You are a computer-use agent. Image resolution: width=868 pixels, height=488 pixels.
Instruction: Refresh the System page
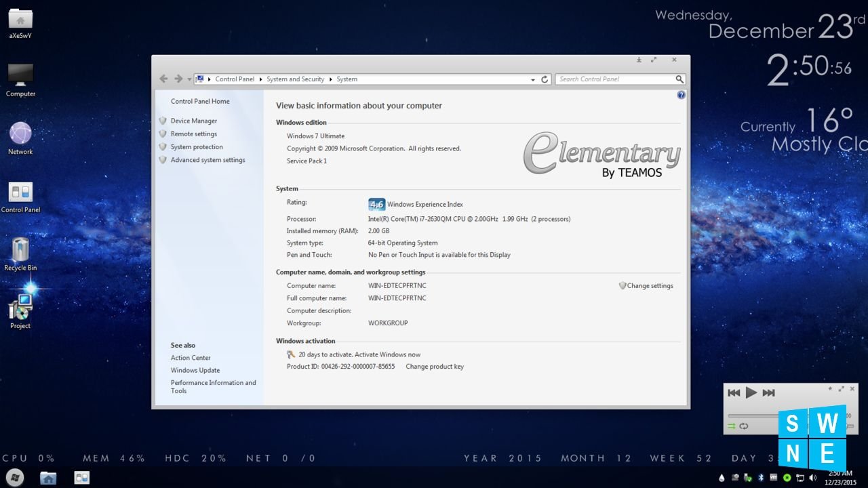coord(545,79)
